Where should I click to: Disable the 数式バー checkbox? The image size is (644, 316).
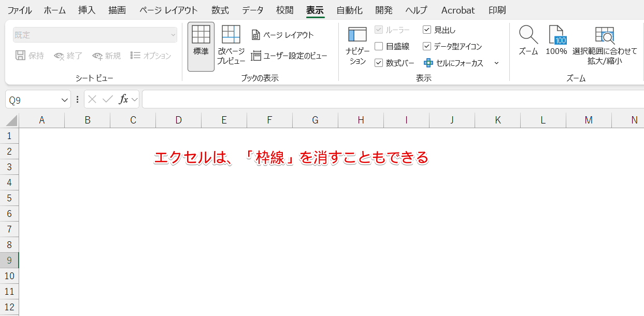tap(379, 63)
